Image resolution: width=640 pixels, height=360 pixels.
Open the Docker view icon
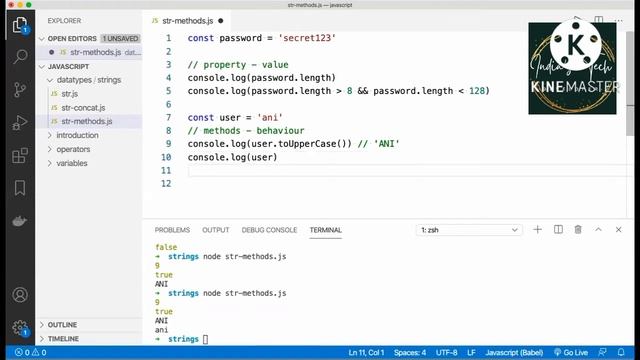[x=20, y=221]
